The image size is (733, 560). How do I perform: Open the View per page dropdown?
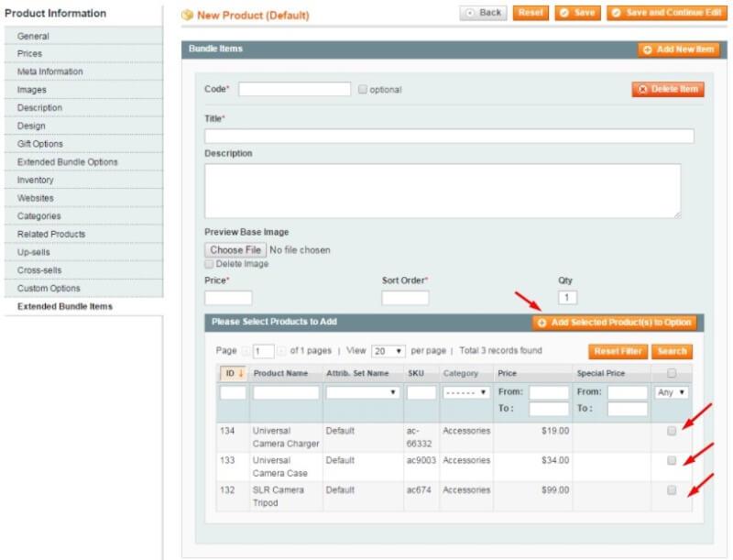point(390,350)
